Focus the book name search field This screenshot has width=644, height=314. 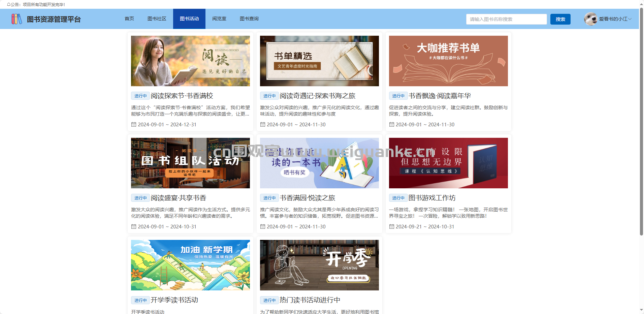coord(507,19)
